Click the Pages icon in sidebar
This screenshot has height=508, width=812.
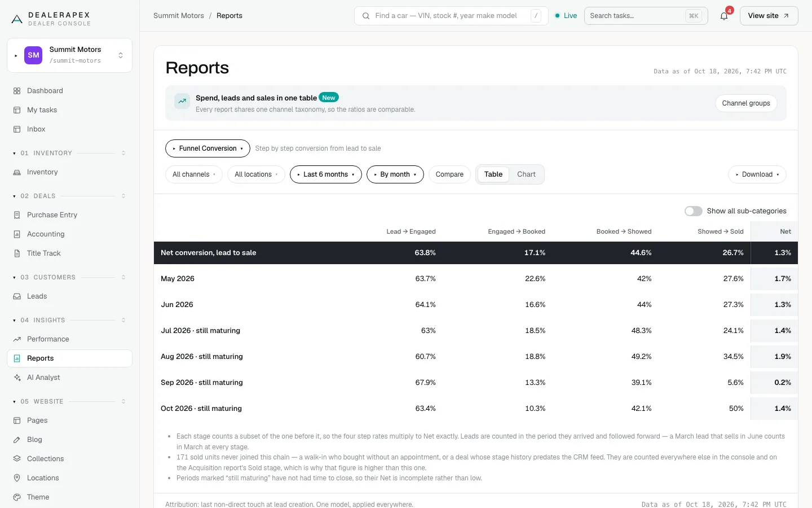pyautogui.click(x=17, y=421)
